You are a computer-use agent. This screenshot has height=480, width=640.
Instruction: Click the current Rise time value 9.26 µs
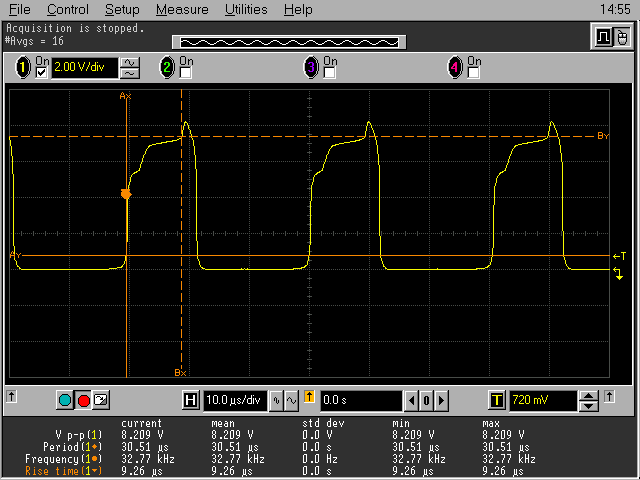[142, 471]
